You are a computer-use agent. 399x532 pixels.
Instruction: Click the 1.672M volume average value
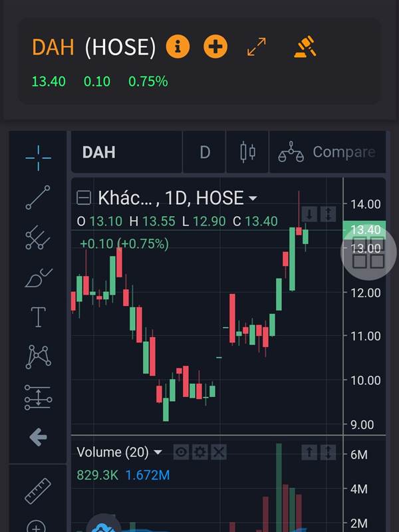148,475
